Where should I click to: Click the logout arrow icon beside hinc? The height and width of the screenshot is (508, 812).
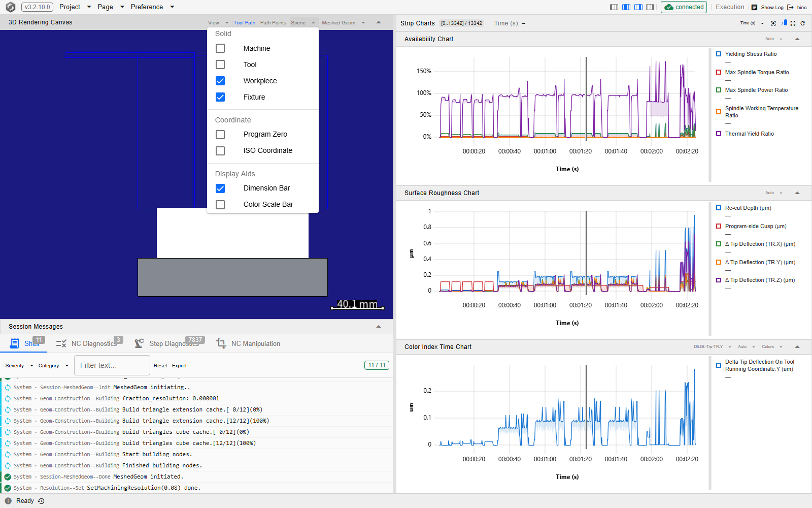[x=790, y=8]
